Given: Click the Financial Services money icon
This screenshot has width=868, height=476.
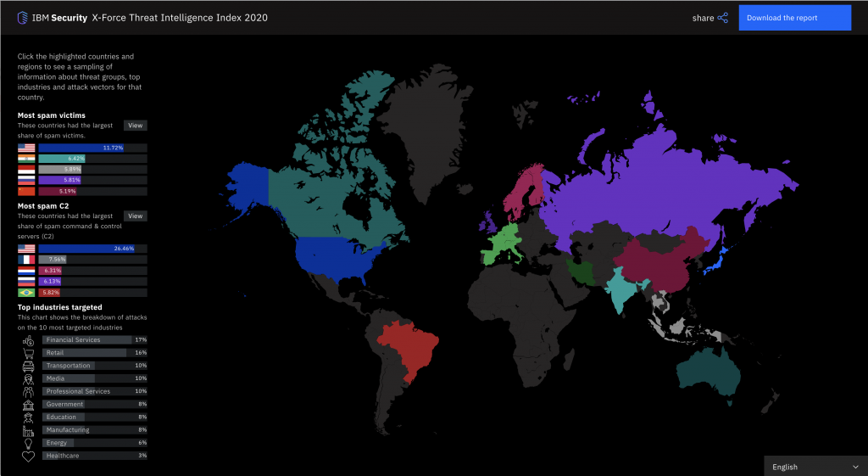Looking at the screenshot, I should (x=28, y=340).
